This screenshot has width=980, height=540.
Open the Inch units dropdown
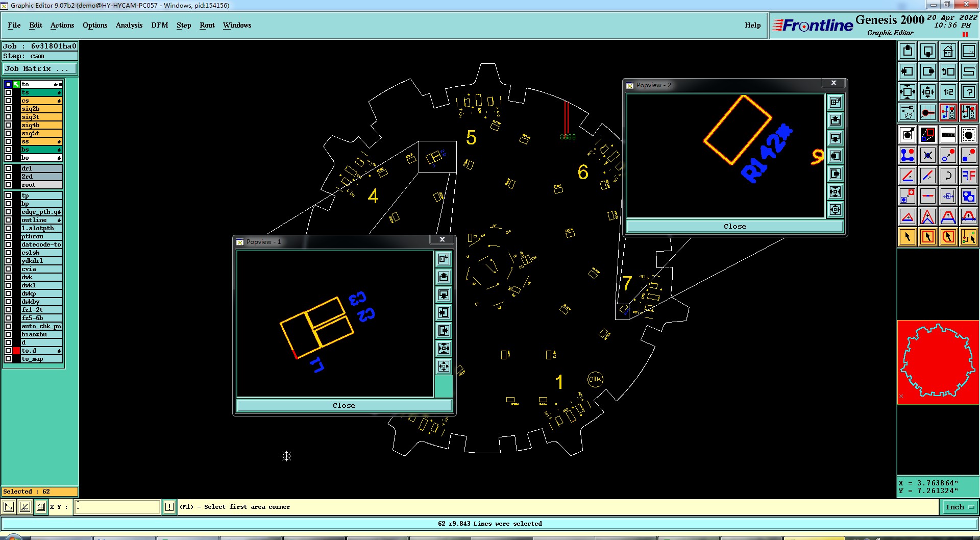coord(960,507)
